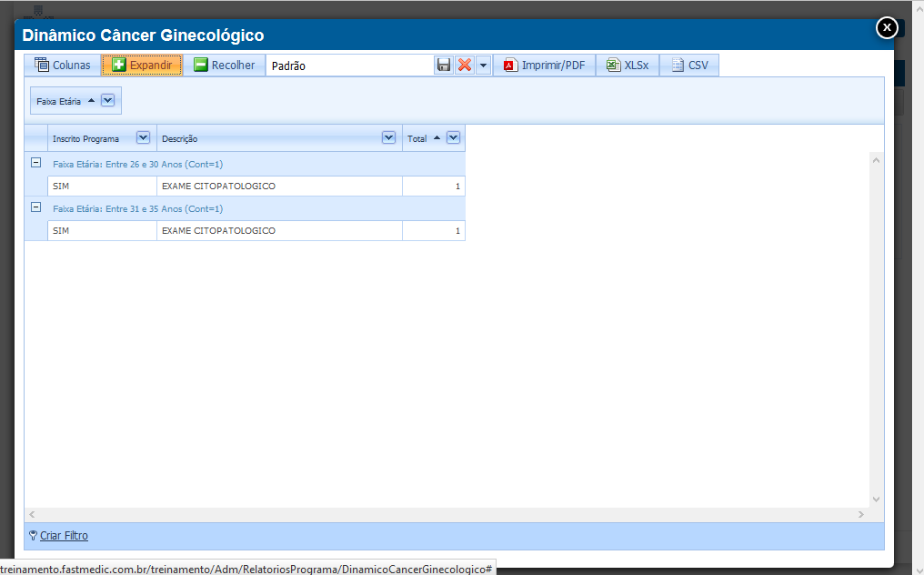Click inside the Padrão layout name field
This screenshot has width=924, height=575.
click(x=350, y=66)
